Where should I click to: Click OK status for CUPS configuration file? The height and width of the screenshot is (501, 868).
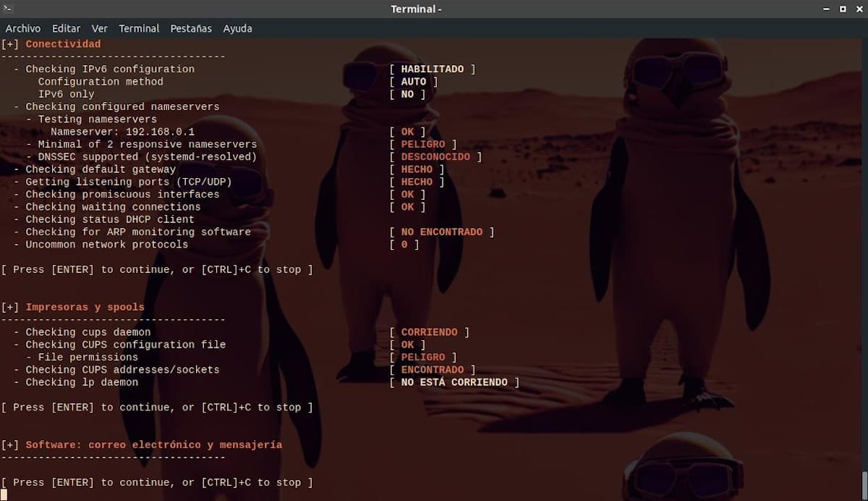coord(407,345)
